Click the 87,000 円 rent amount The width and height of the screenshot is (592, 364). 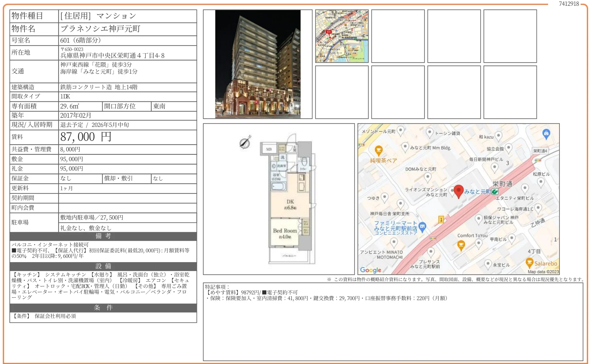click(x=86, y=137)
